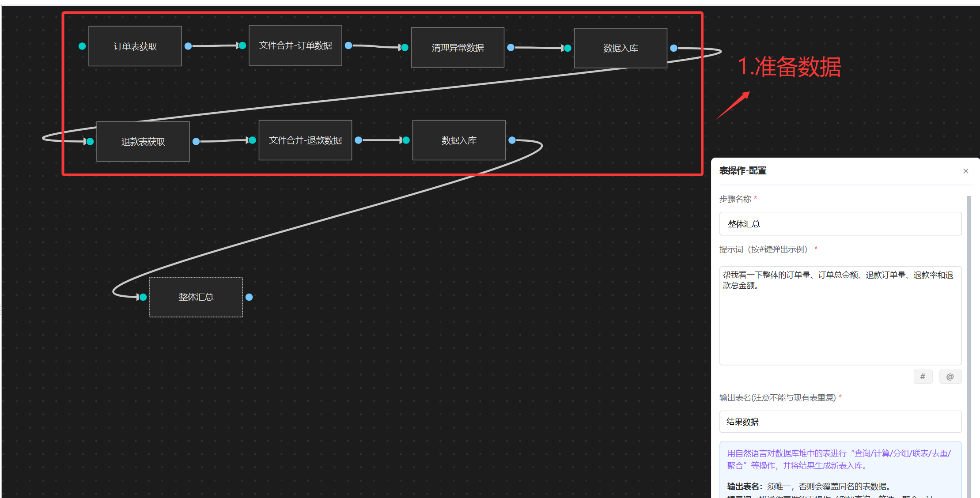Focus the 输出表名 input containing 结果数据

(x=840, y=422)
